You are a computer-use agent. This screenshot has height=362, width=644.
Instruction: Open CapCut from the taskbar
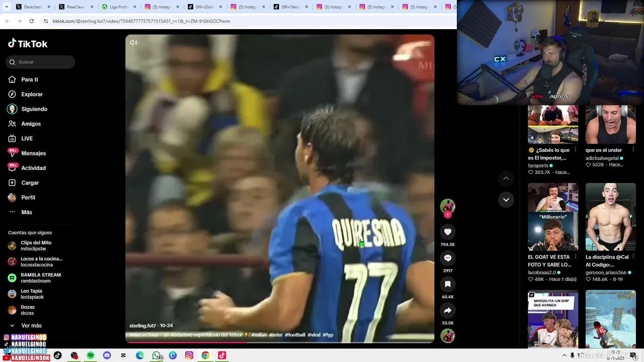(x=123, y=355)
